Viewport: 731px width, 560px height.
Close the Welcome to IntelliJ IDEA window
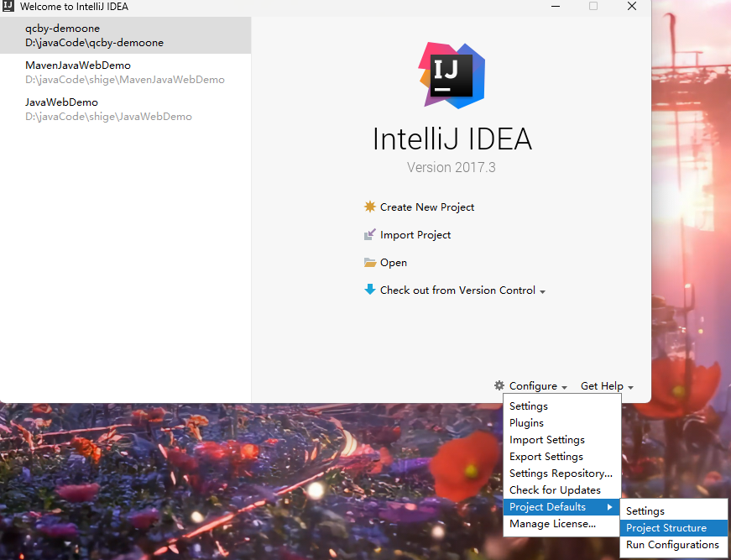(632, 6)
